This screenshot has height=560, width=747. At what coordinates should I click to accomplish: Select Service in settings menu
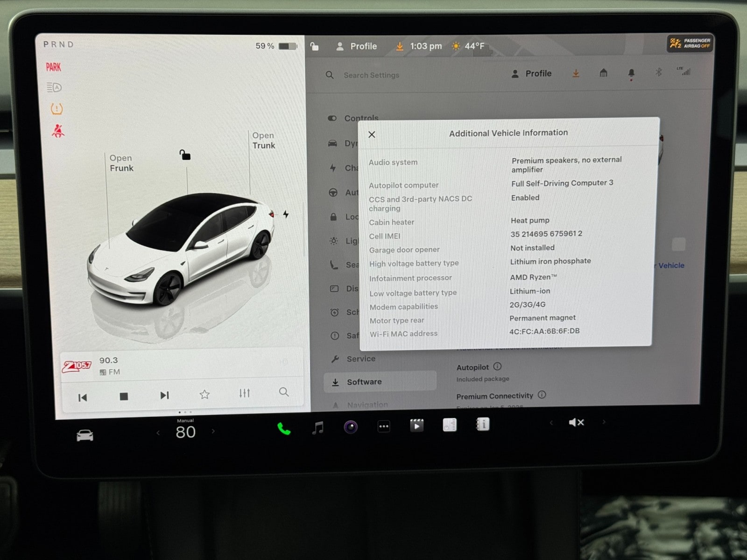[360, 358]
